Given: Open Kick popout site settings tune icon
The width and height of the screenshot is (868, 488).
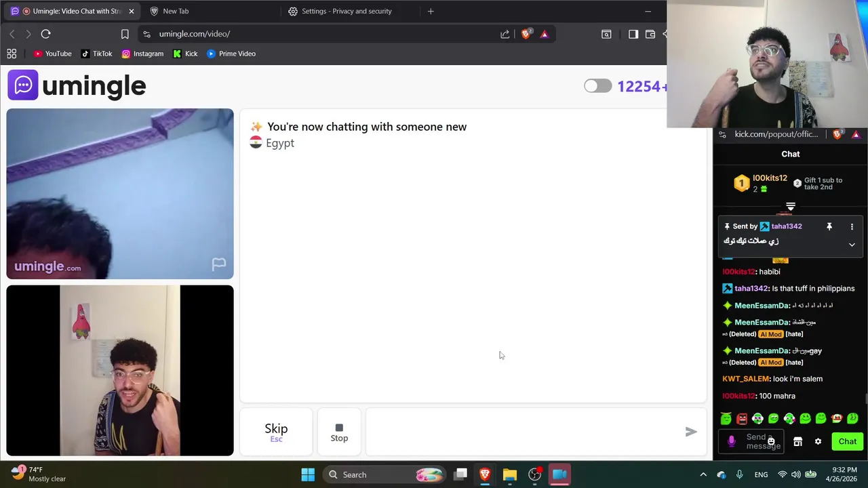Looking at the screenshot, I should point(722,134).
